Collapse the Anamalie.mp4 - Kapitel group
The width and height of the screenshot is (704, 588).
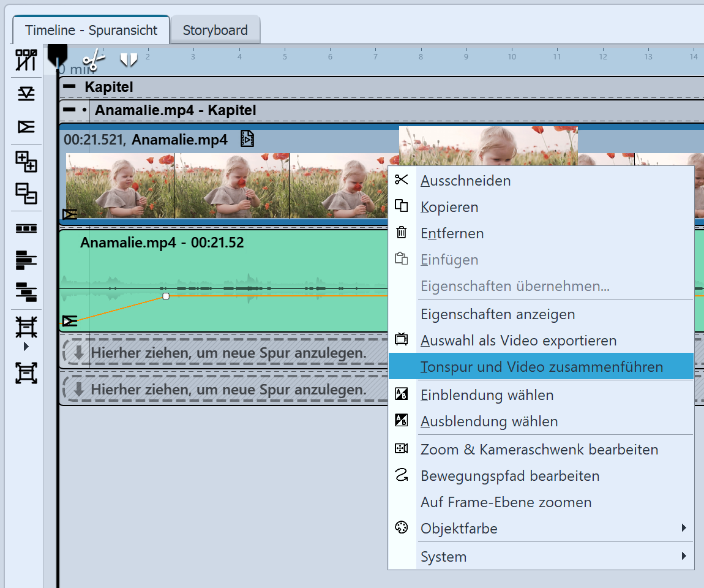(70, 110)
